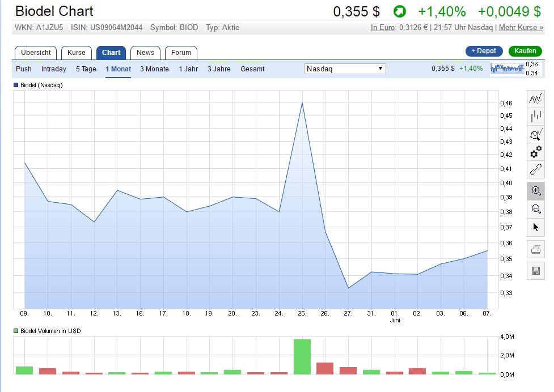
Task: Open the News tab
Action: (145, 53)
